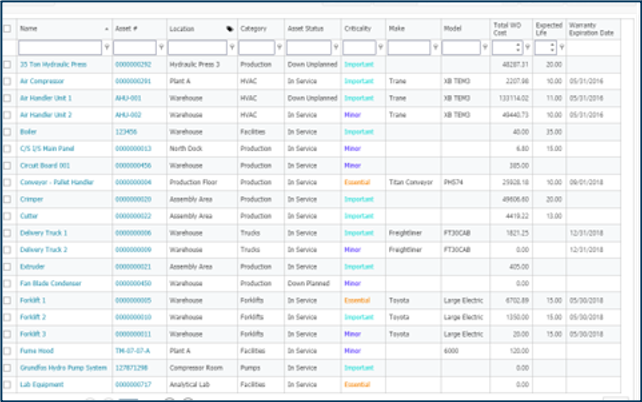Click the filter icon beside the Asset Status filter box
This screenshot has width=642, height=402.
click(336, 47)
